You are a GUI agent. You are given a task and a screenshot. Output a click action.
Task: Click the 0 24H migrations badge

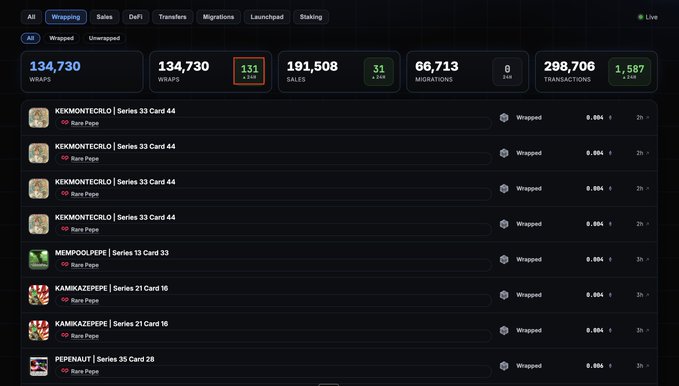(x=507, y=71)
